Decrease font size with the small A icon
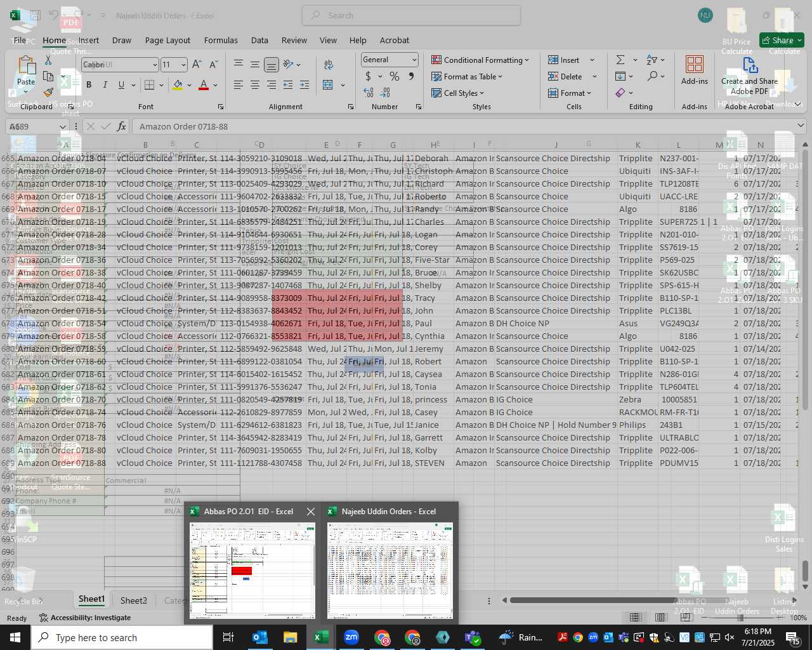 (x=213, y=64)
